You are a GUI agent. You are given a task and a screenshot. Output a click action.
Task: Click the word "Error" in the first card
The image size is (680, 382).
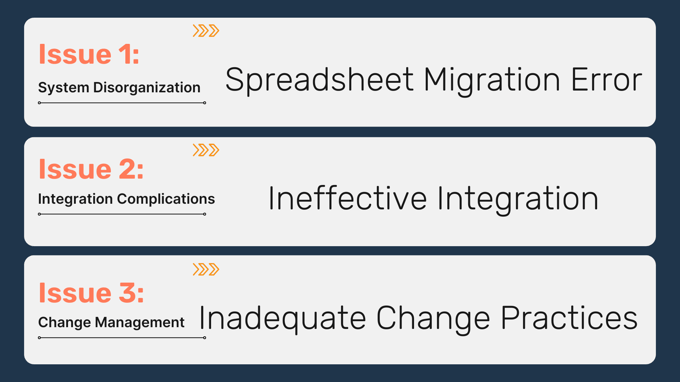[607, 80]
